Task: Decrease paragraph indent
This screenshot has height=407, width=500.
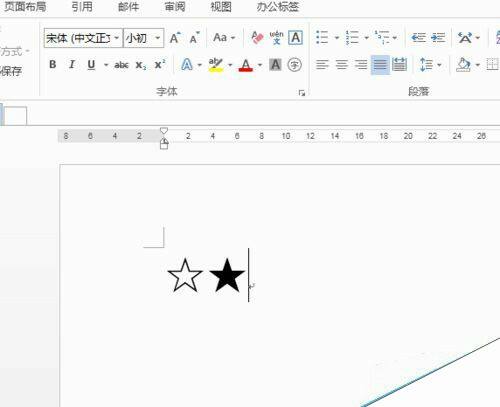Action: pyautogui.click(x=418, y=37)
